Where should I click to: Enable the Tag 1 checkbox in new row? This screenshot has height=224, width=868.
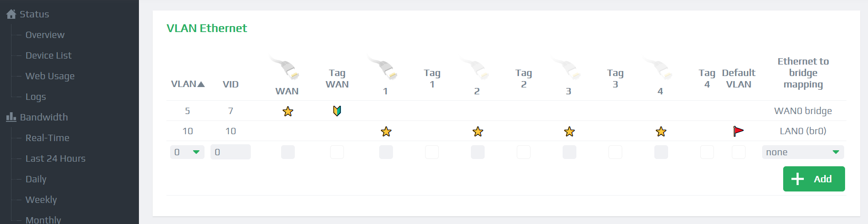point(432,152)
